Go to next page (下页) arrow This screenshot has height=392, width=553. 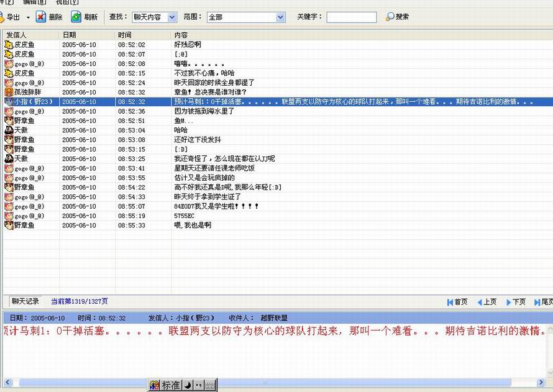(x=508, y=302)
